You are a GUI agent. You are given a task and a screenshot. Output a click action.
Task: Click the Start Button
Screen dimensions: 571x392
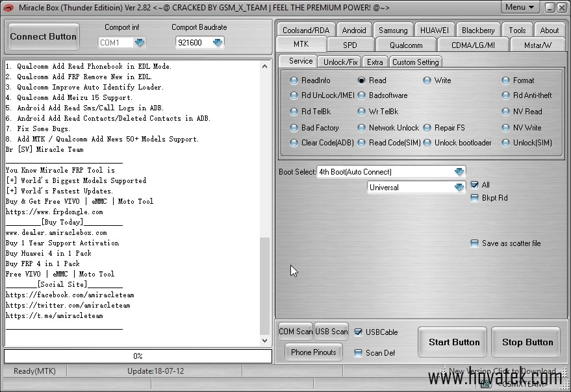point(453,342)
